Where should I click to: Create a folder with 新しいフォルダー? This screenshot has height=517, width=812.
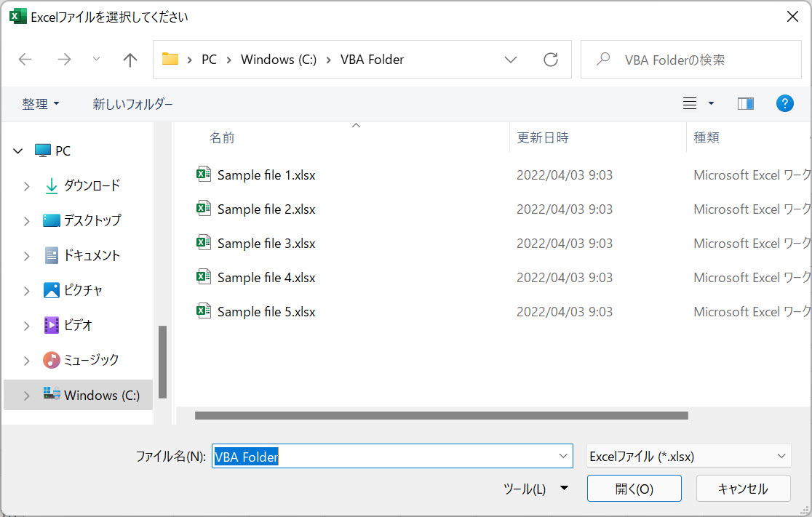(x=132, y=103)
